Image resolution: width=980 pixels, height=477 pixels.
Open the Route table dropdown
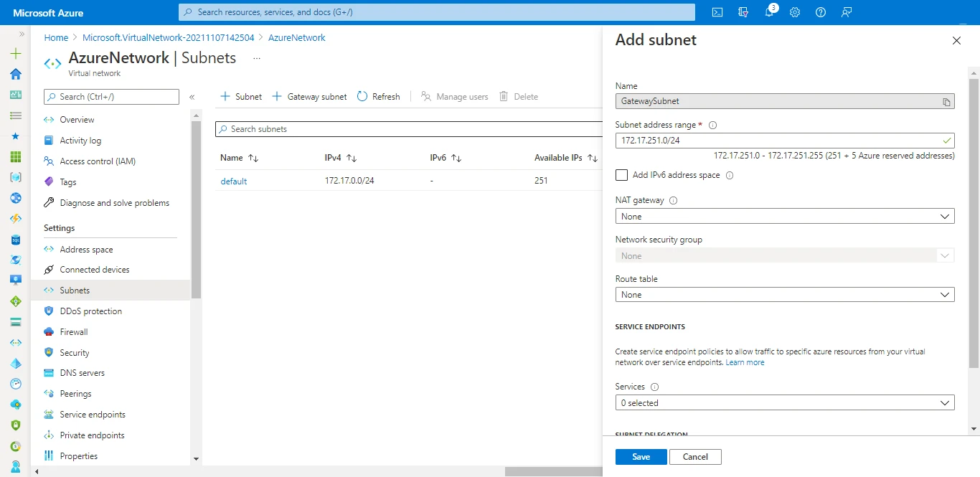(x=784, y=294)
